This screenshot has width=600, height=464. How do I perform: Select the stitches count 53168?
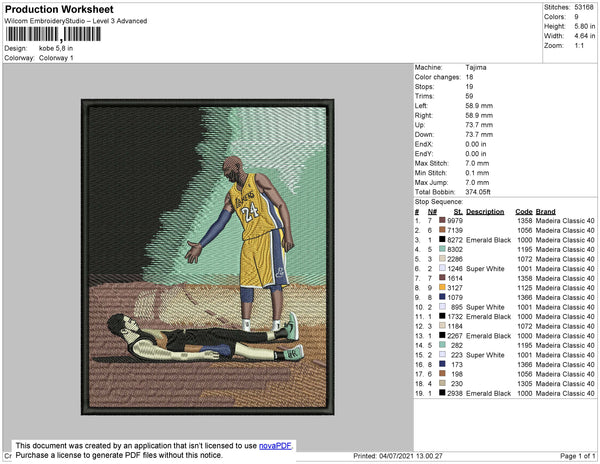[584, 7]
